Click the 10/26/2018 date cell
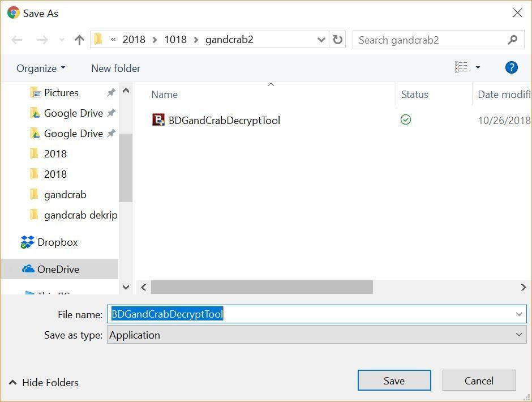Viewport: 532px width, 402px height. 504,120
